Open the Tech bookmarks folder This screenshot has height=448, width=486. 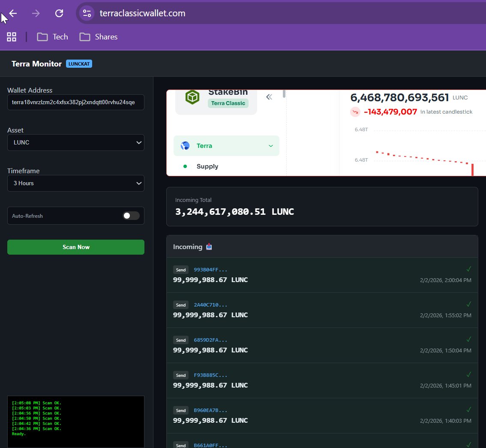(52, 37)
